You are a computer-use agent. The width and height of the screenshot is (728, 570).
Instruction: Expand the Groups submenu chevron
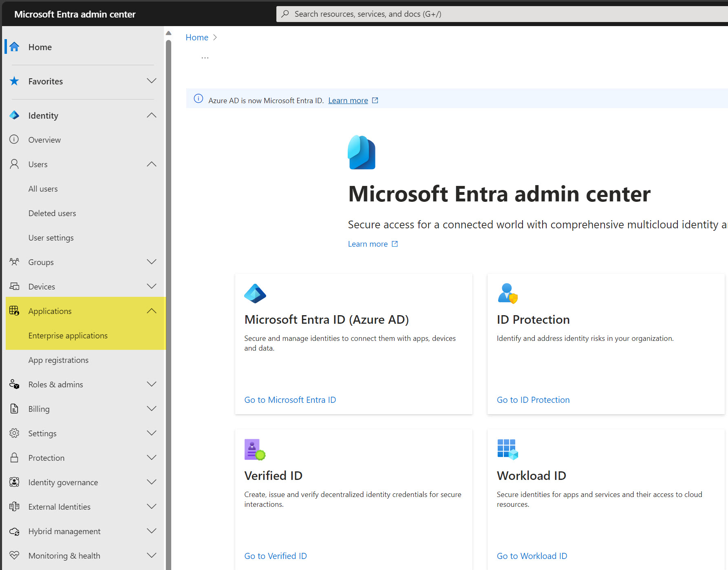(152, 262)
